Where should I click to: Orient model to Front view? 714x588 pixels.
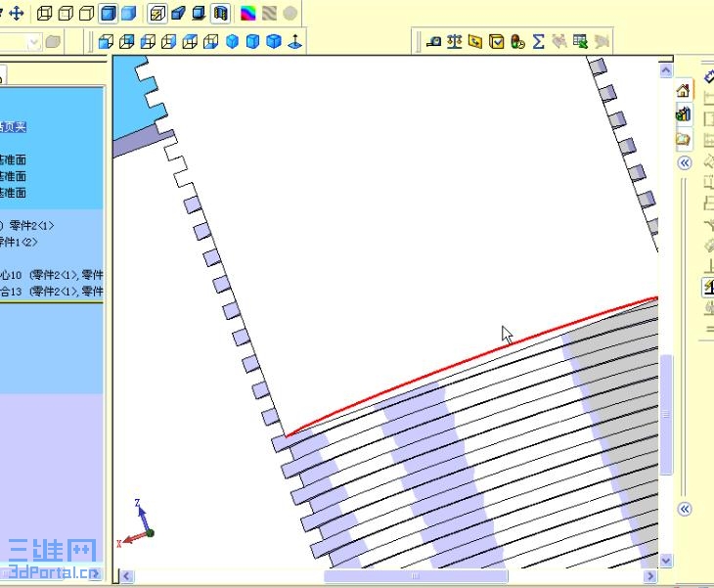tap(106, 42)
